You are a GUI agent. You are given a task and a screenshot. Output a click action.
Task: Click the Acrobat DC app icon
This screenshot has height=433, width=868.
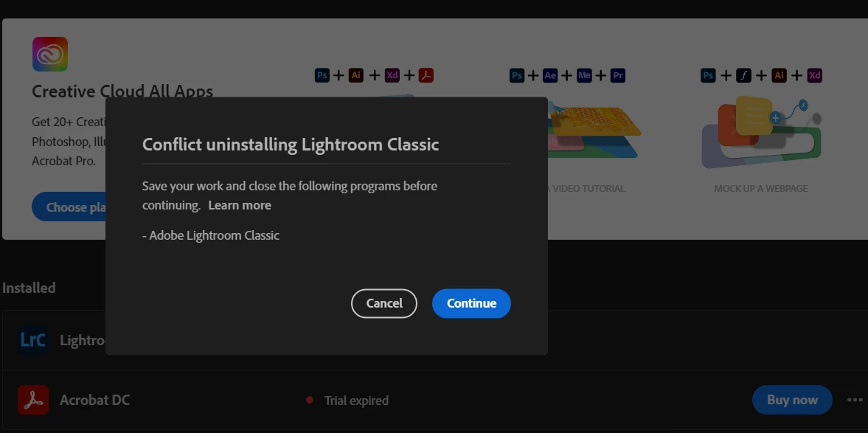click(x=33, y=400)
